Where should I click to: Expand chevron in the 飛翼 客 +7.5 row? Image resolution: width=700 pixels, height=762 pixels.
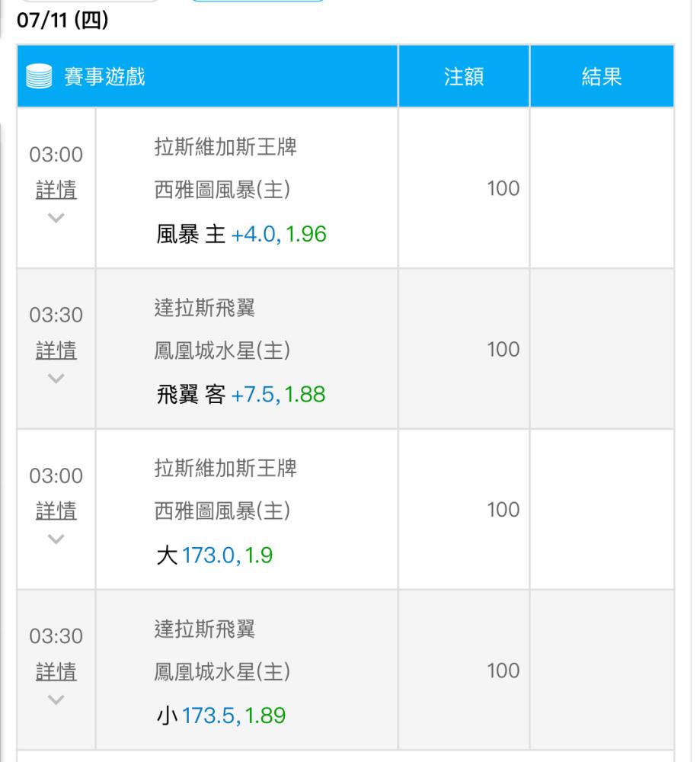[x=56, y=378]
